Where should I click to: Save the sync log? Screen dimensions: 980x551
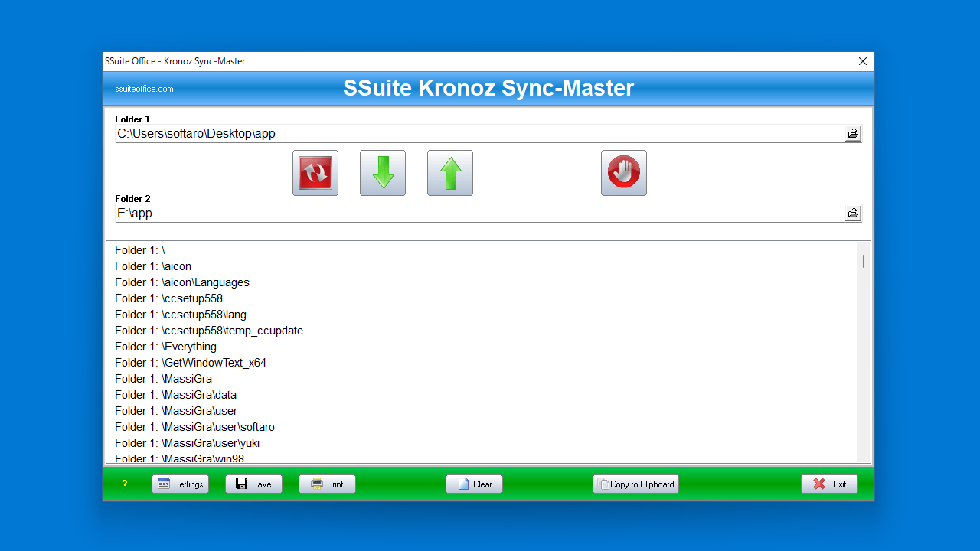coord(253,484)
